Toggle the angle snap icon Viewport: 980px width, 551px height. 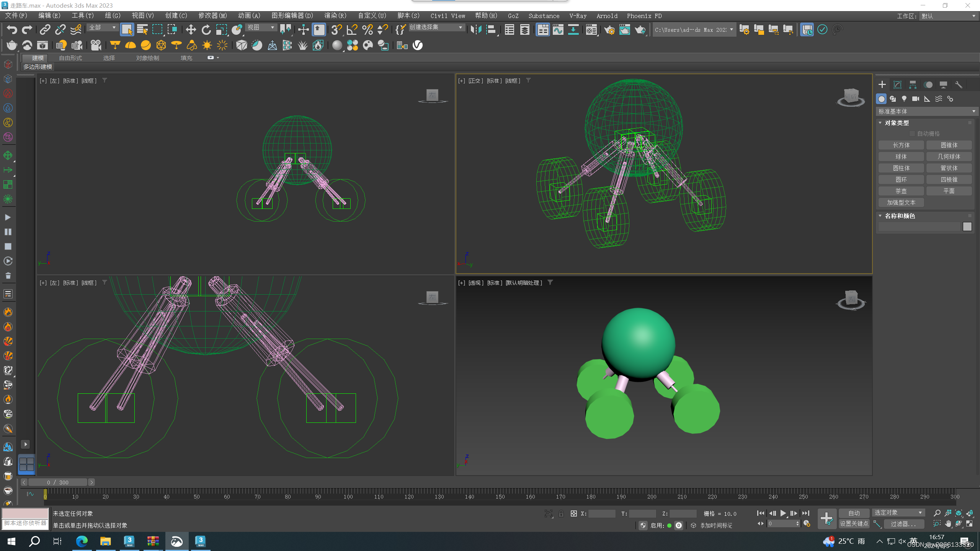point(352,29)
